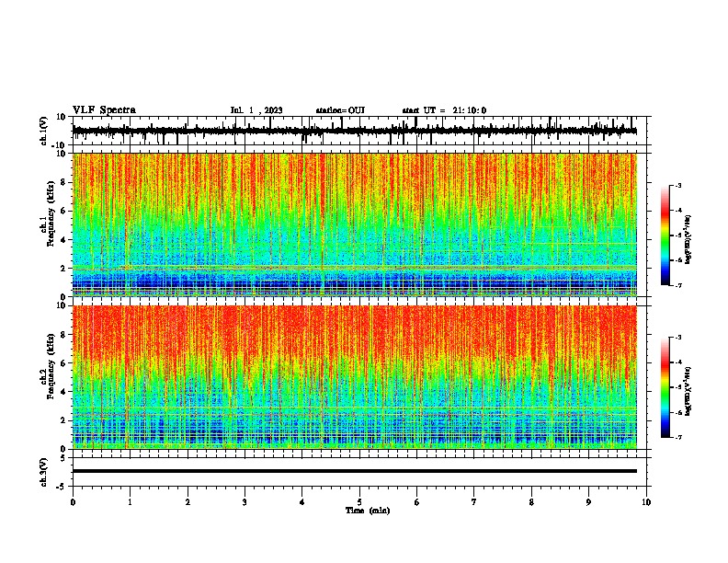This screenshot has width=728, height=563.
Task: Click the "0" tick label on time axis
Action: pos(73,502)
